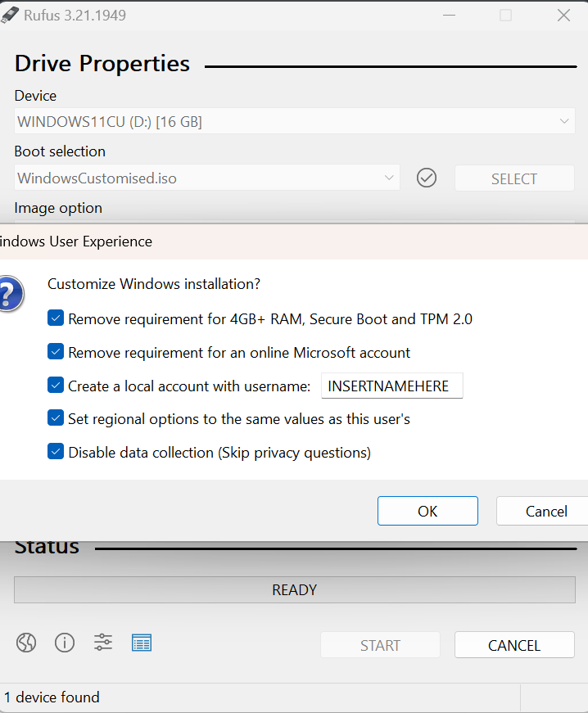Screen dimensions: 588x713
Task: Click the 'Image option' label
Action: (58, 208)
